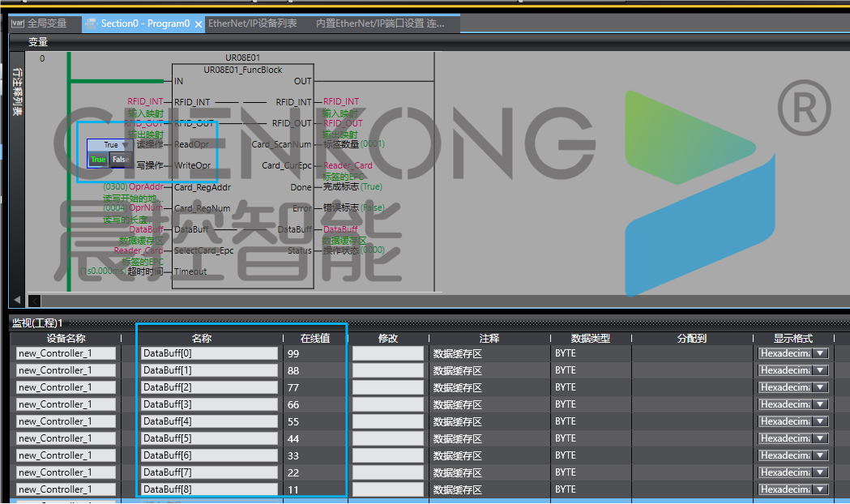Click the 显示格式 column header
850x504 pixels.
tap(793, 338)
